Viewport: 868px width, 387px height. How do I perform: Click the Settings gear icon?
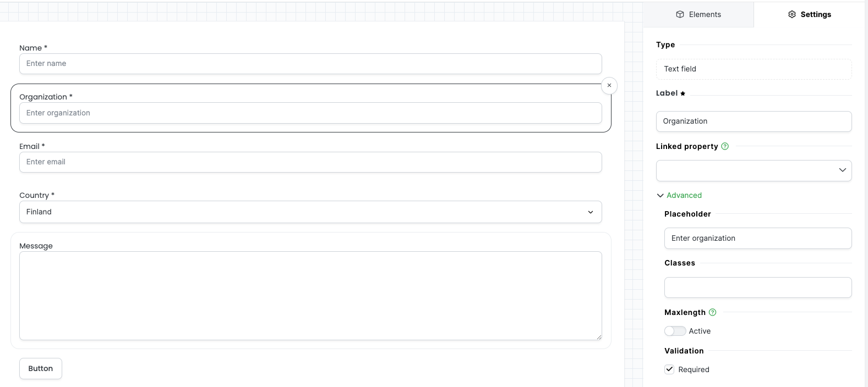pos(792,14)
